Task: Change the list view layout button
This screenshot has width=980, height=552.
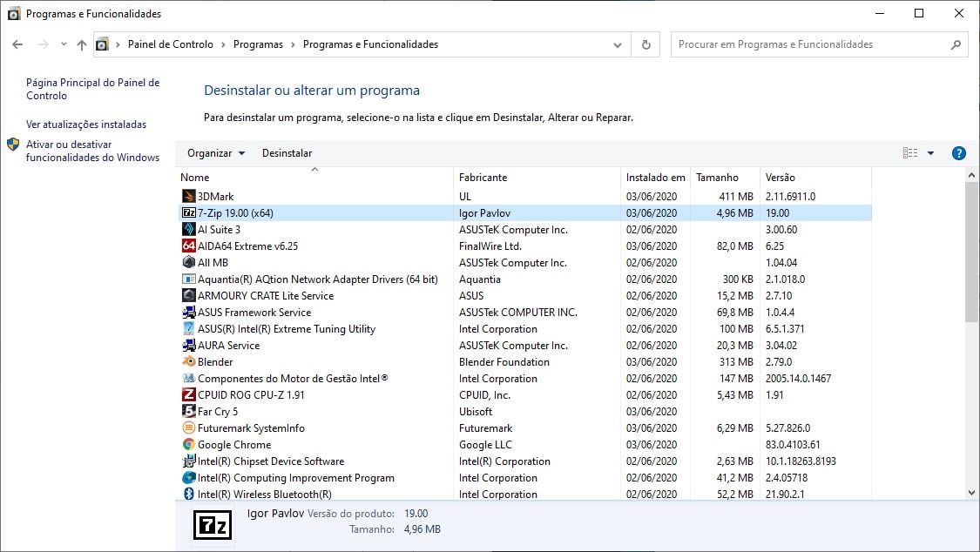Action: click(910, 153)
